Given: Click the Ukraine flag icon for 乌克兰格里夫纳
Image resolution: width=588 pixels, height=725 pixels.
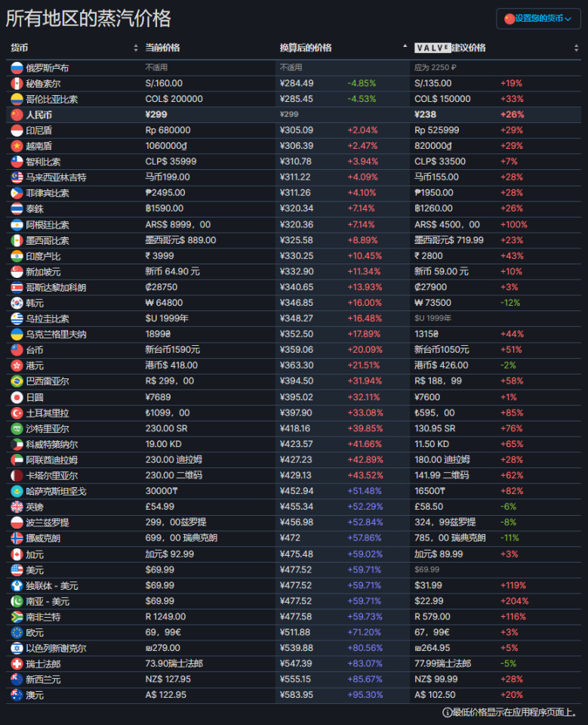Looking at the screenshot, I should click(17, 335).
